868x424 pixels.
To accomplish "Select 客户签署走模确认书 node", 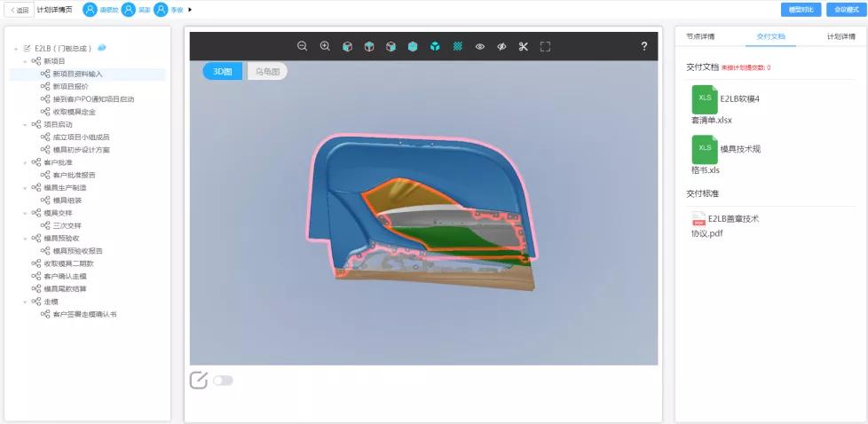I will click(x=84, y=314).
